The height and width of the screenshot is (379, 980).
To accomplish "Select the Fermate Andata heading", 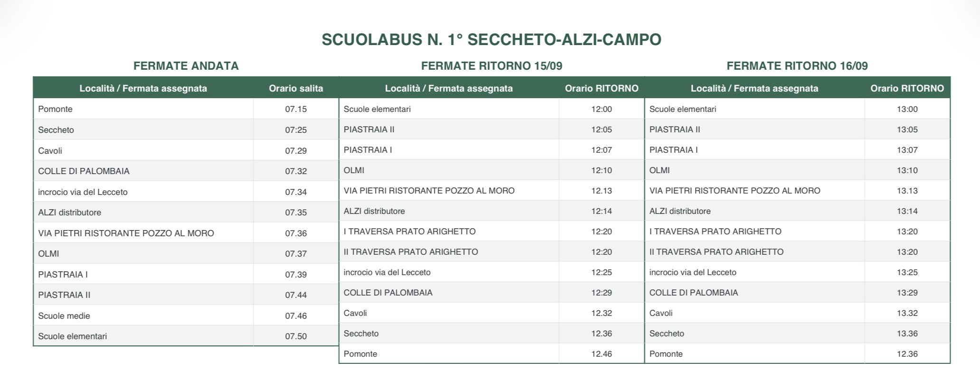I will [186, 66].
